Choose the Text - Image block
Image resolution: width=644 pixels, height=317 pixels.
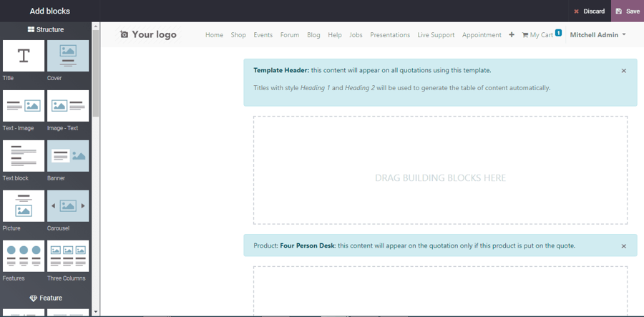tap(24, 106)
